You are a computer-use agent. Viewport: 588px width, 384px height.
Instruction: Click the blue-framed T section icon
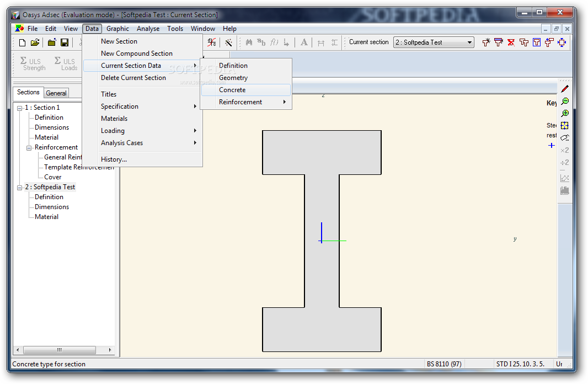click(x=537, y=42)
